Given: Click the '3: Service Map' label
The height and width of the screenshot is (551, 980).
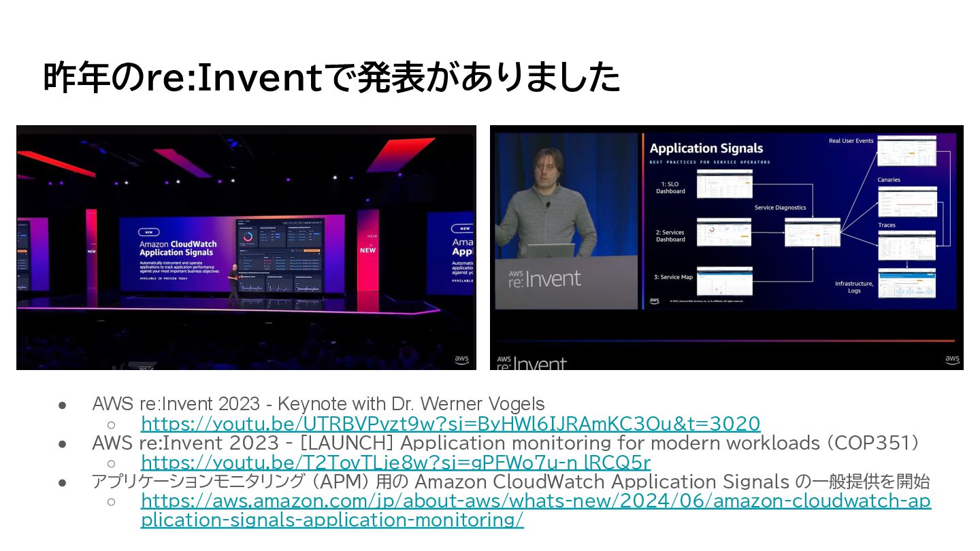Looking at the screenshot, I should 672,277.
